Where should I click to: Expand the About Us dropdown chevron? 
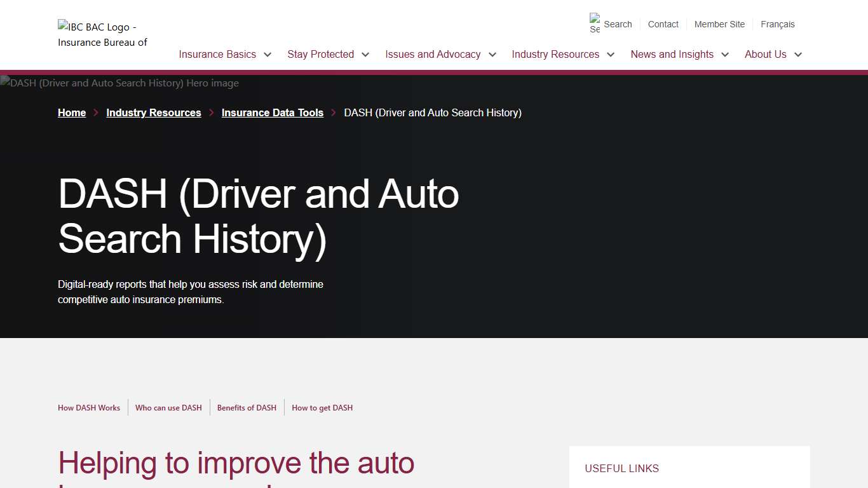tap(798, 55)
